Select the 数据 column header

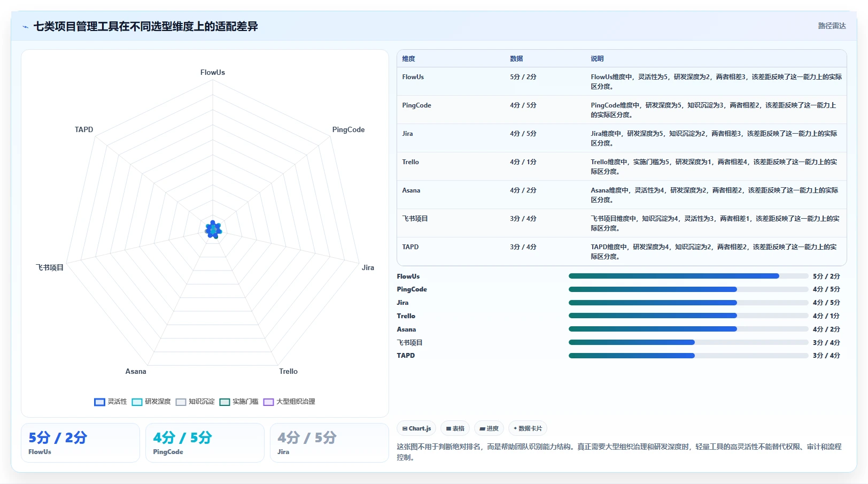coord(516,59)
